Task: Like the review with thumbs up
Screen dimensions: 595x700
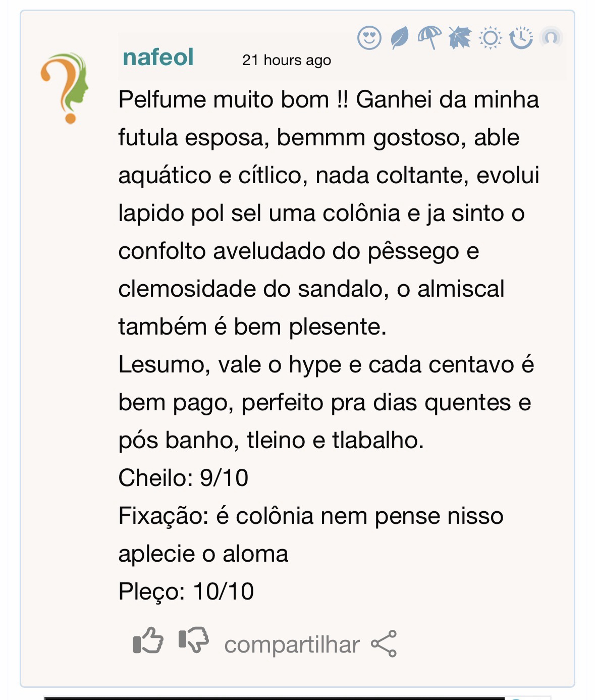Action: (148, 641)
